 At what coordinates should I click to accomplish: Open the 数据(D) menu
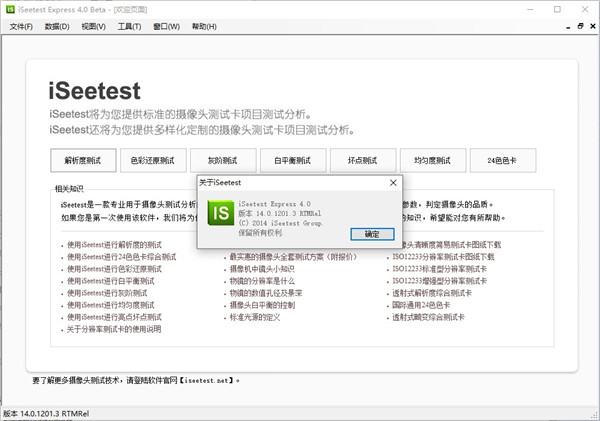click(57, 26)
